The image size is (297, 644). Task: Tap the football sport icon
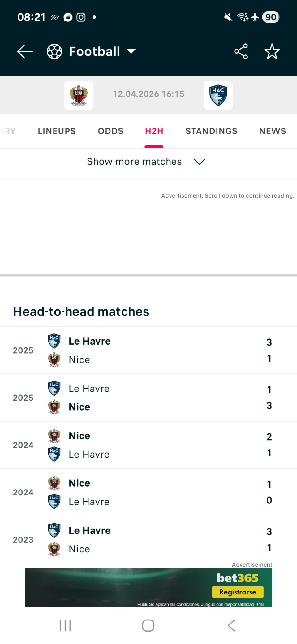coord(54,51)
